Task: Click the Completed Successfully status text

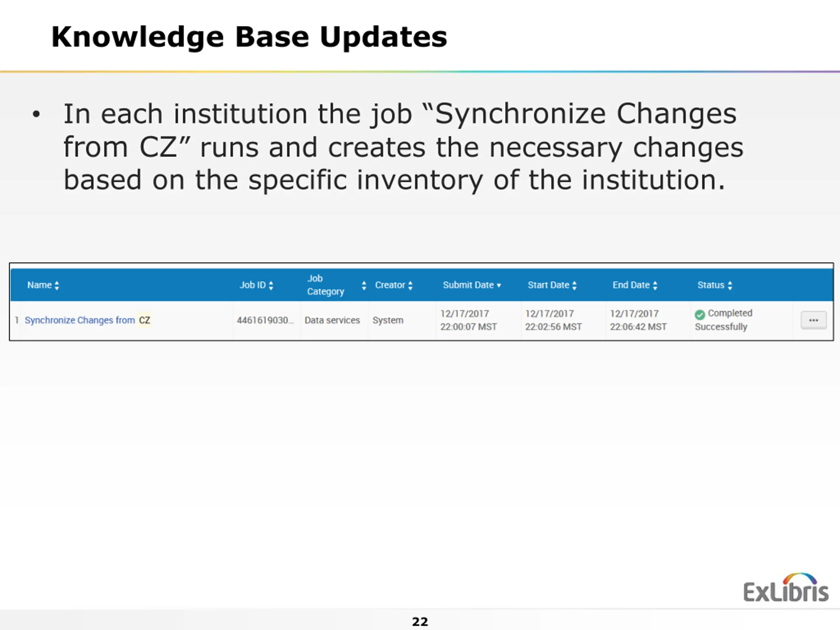Action: tap(724, 320)
